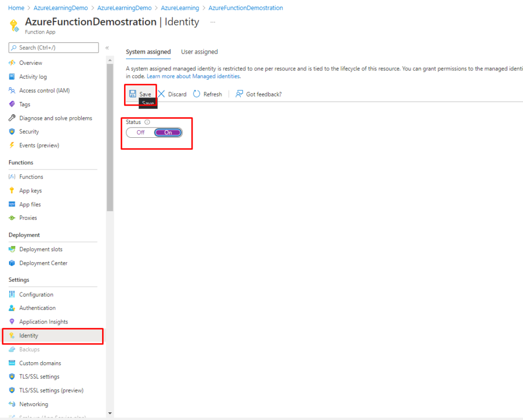Viewport: 523px width, 420px height.
Task: Switch to System assigned tab
Action: click(x=148, y=52)
